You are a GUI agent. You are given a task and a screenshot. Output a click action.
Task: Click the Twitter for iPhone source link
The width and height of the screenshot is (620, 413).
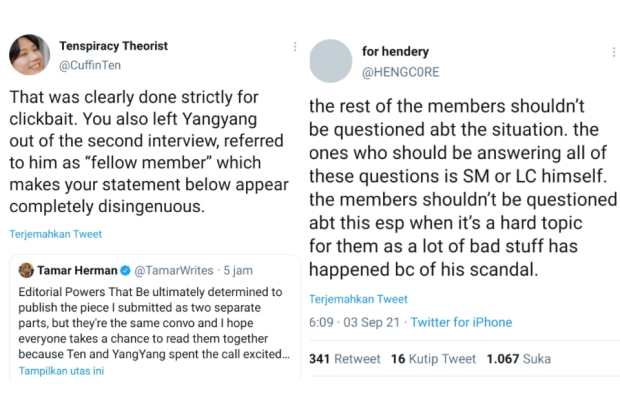[462, 322]
